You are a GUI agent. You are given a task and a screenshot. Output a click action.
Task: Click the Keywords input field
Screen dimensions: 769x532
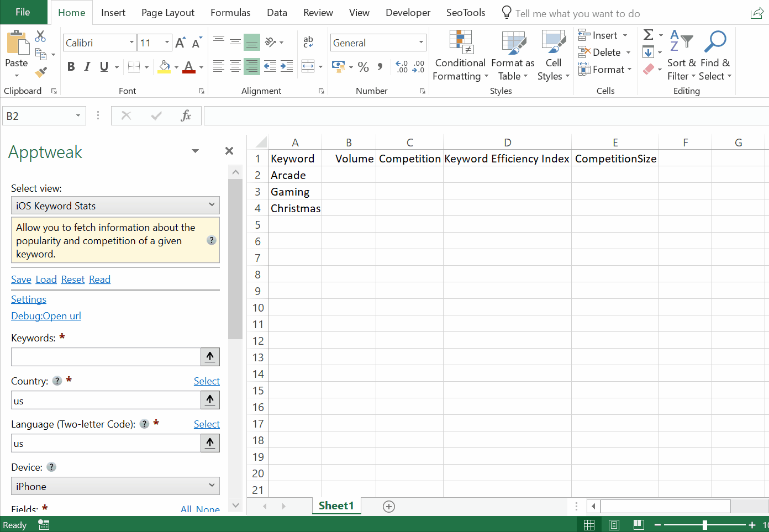106,357
